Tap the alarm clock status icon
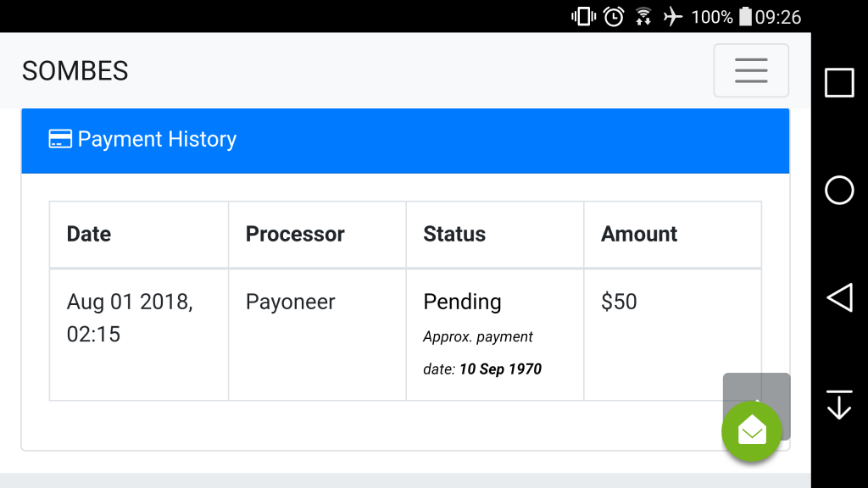868x488 pixels. (x=614, y=17)
